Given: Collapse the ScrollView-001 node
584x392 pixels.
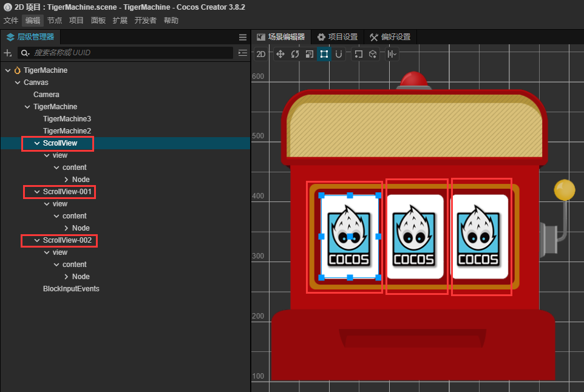Looking at the screenshot, I should (37, 192).
